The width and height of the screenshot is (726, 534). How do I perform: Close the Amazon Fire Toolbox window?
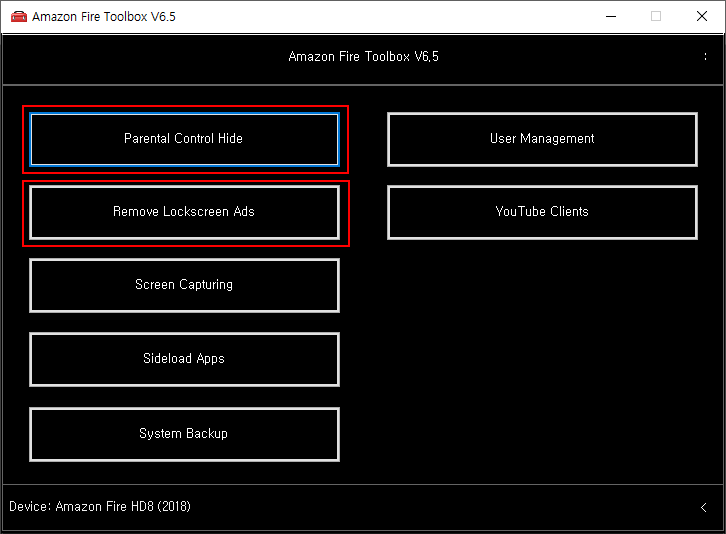coord(702,17)
